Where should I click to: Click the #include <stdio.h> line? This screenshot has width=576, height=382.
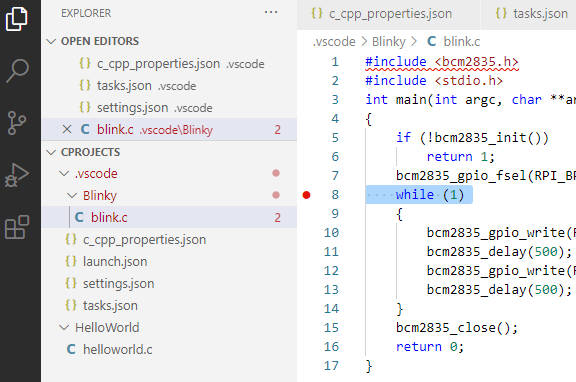point(434,80)
